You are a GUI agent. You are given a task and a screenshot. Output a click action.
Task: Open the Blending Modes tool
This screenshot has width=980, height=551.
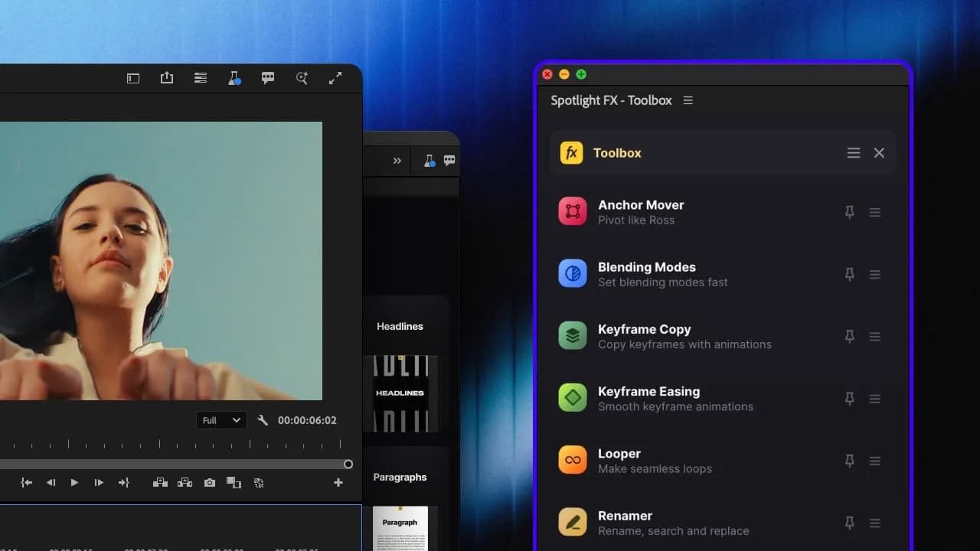coord(647,274)
